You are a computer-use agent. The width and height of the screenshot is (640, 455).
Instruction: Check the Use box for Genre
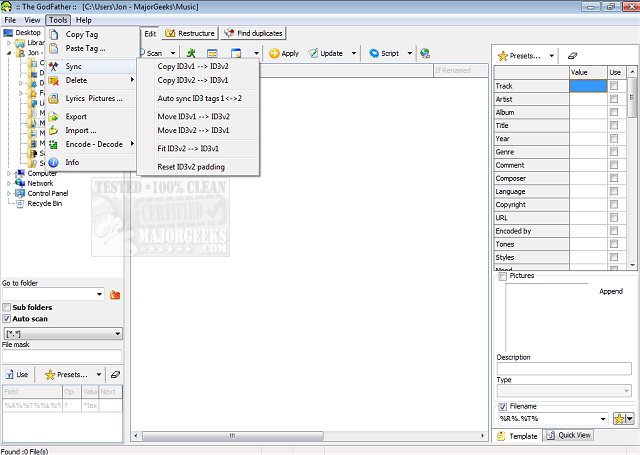613,152
